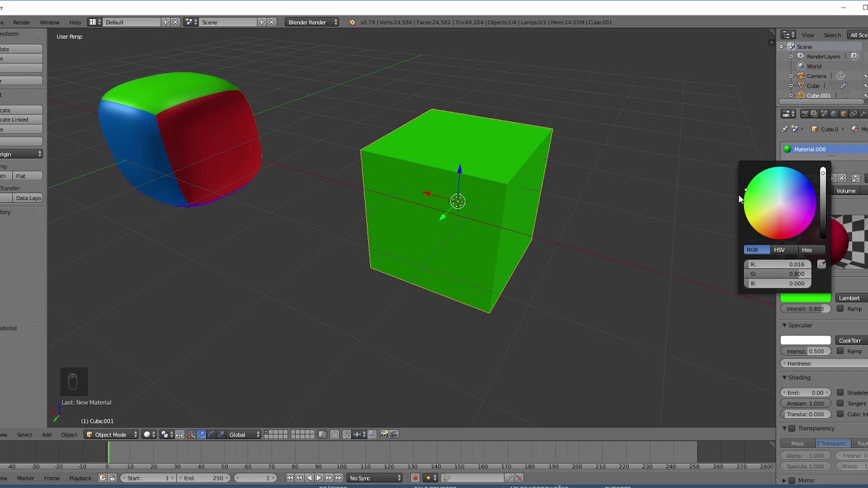Click the play animation in reverse icon
This screenshot has width=868, height=488.
tap(309, 478)
